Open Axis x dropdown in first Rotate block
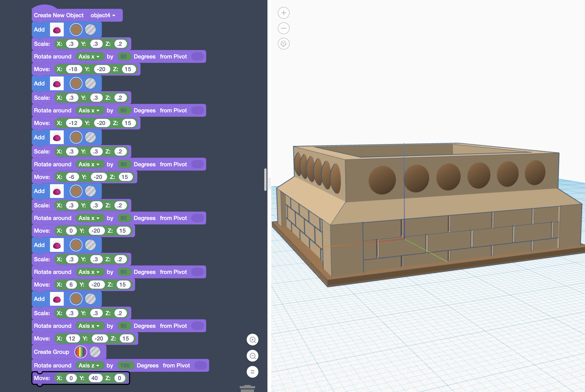585x392 pixels. 89,56
